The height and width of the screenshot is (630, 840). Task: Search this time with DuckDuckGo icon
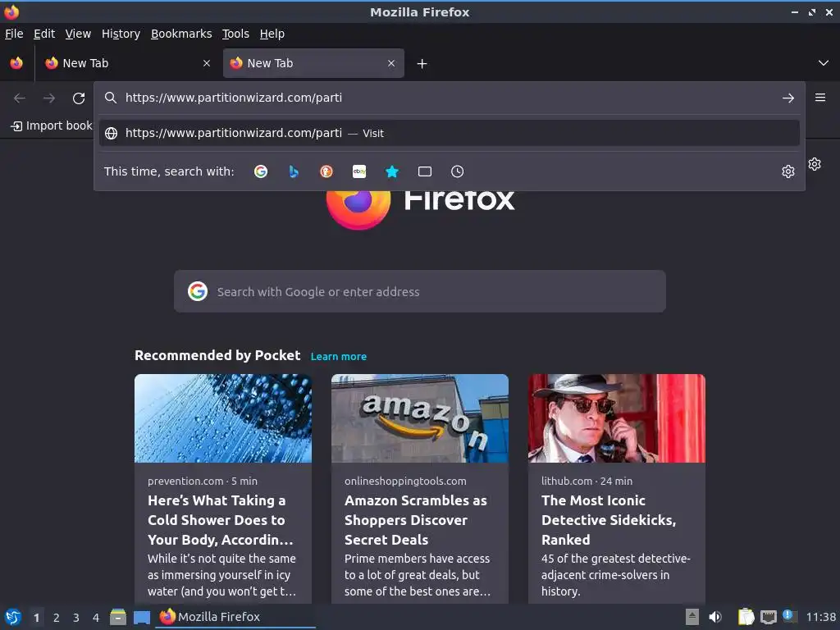tap(326, 171)
